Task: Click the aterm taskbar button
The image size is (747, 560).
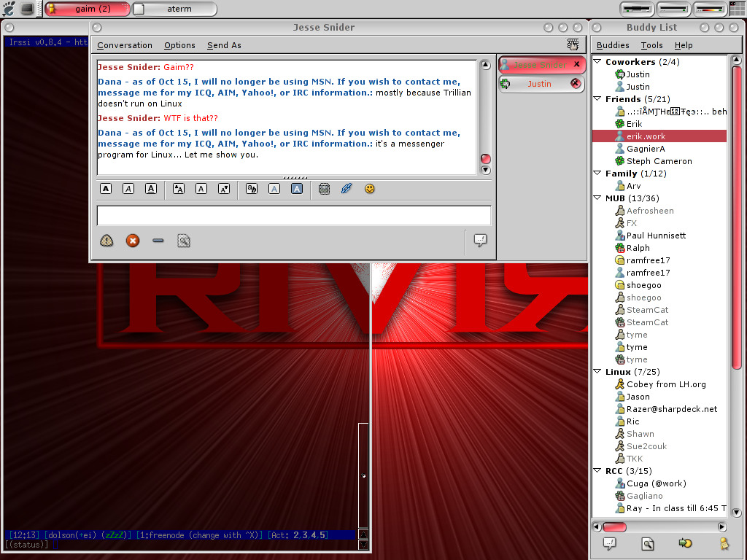Action: tap(174, 9)
